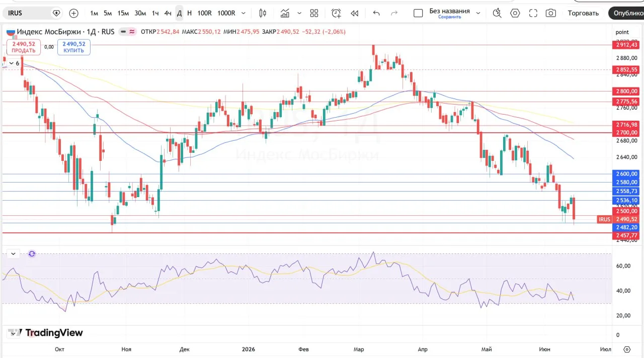644x358 pixels.
Task: Click the add symbol plus icon
Action: (74, 13)
